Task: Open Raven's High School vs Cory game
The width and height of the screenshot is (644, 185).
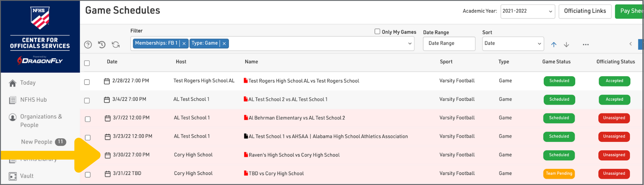Action: (x=294, y=155)
